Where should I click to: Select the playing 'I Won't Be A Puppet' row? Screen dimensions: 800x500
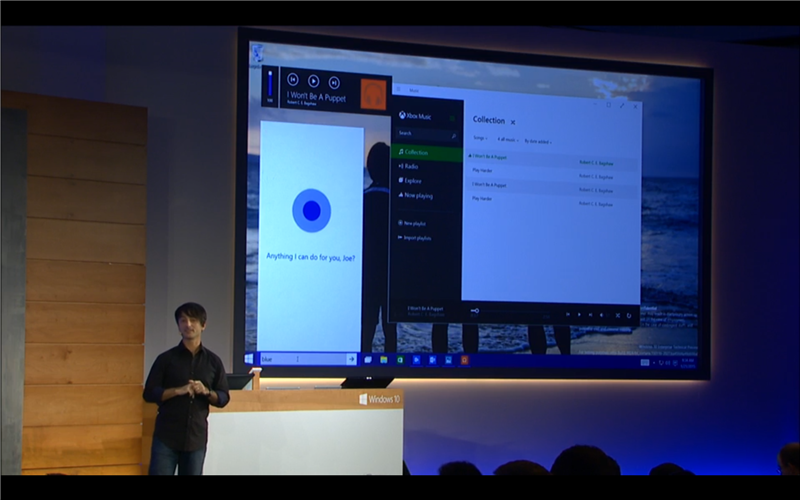(x=552, y=160)
